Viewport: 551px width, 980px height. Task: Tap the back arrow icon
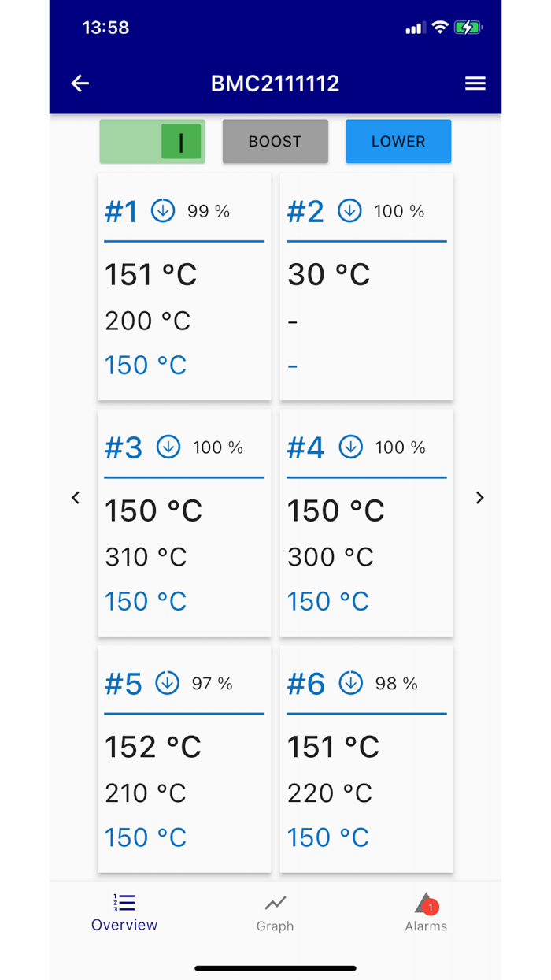(x=80, y=84)
